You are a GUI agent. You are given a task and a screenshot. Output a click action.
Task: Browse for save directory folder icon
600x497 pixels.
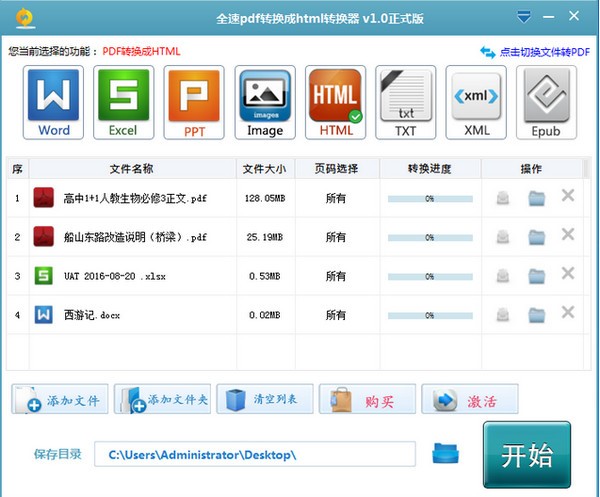click(445, 455)
